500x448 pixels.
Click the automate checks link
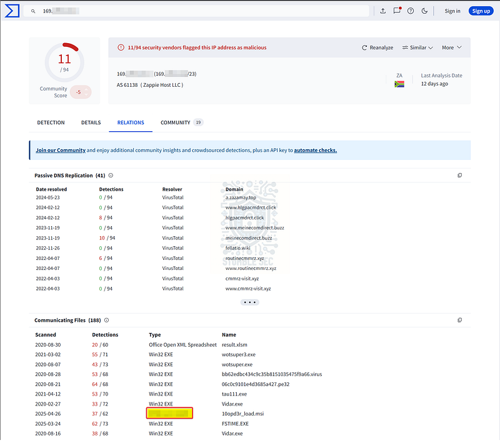point(316,150)
